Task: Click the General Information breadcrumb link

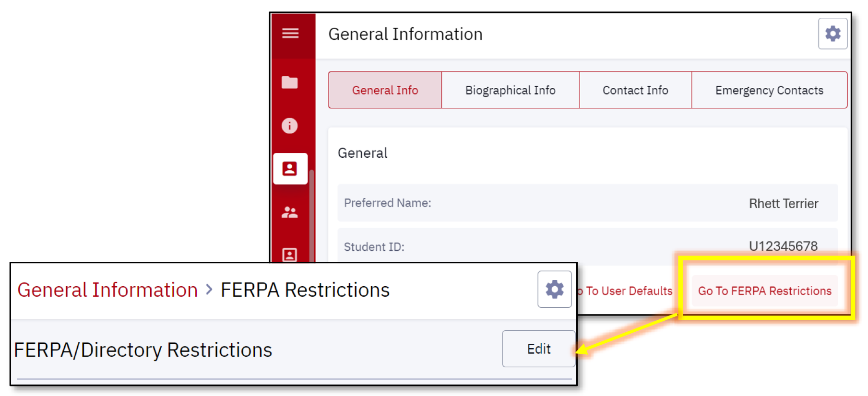Action: (x=107, y=290)
